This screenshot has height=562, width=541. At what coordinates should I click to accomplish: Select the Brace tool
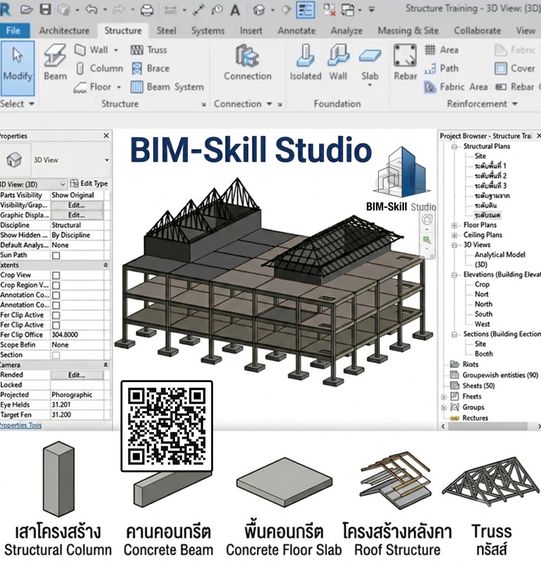(150, 68)
